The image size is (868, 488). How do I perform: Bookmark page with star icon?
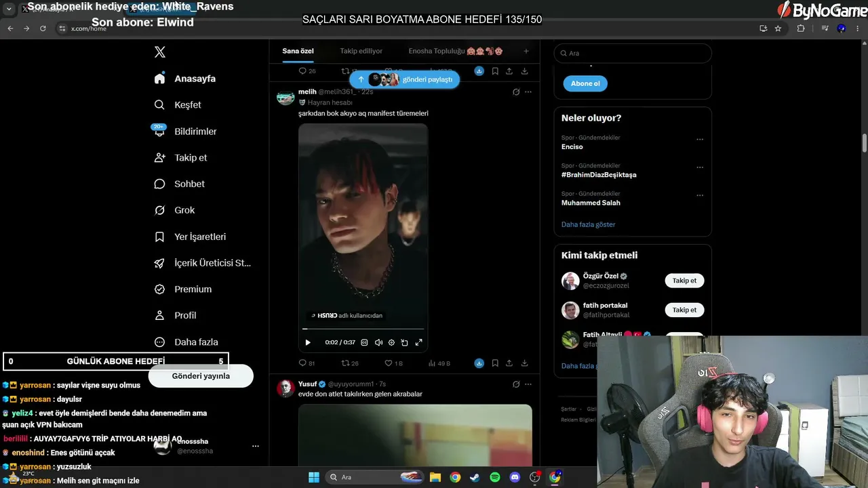tap(778, 28)
